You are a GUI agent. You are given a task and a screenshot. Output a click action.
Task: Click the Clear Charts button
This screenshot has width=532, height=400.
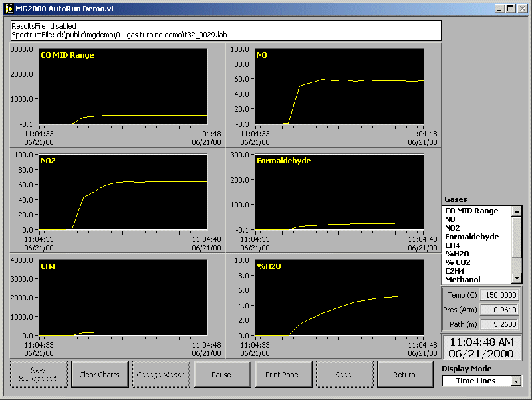pos(100,375)
